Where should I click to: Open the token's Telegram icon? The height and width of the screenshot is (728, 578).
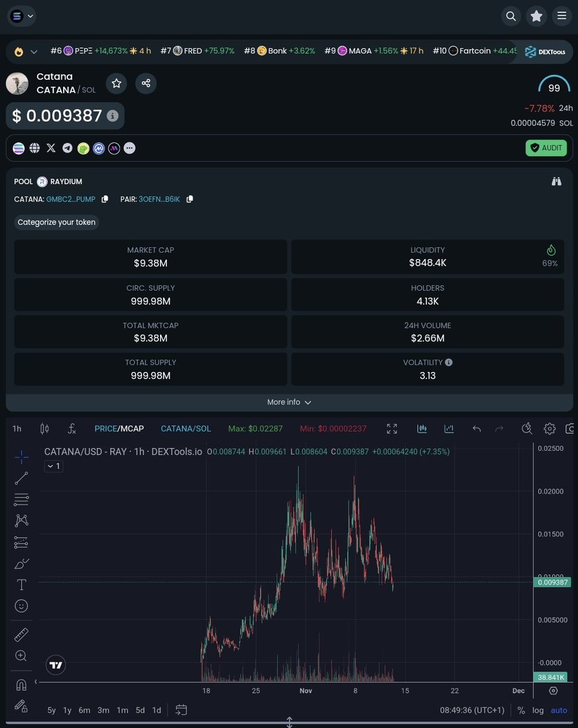pos(67,147)
